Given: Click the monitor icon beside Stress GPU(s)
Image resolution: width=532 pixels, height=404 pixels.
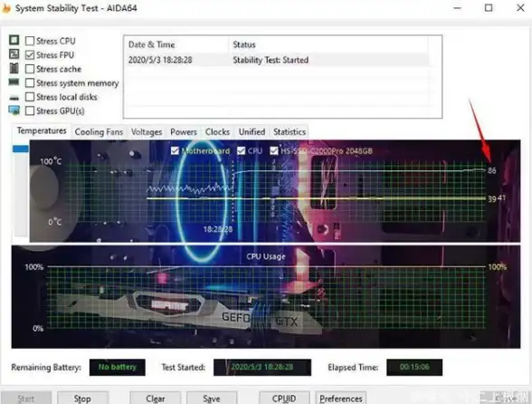Looking at the screenshot, I should 14,111.
